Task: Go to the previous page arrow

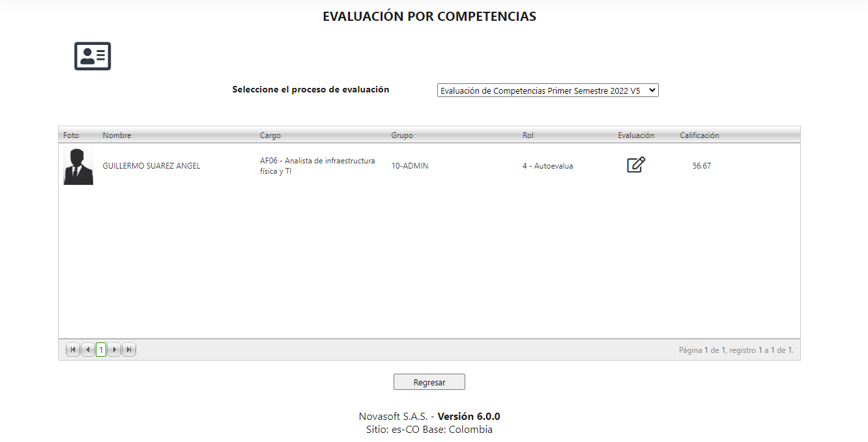Action: click(87, 350)
